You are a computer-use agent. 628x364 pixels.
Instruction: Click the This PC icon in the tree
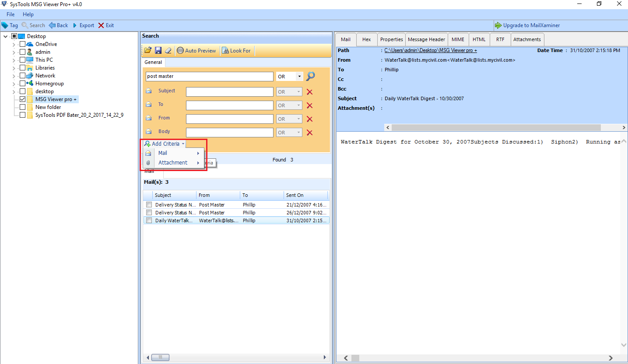coord(30,60)
